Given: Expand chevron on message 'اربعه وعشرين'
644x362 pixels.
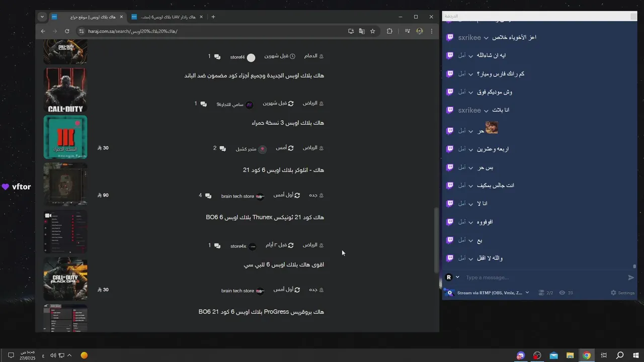Looking at the screenshot, I should [x=471, y=149].
